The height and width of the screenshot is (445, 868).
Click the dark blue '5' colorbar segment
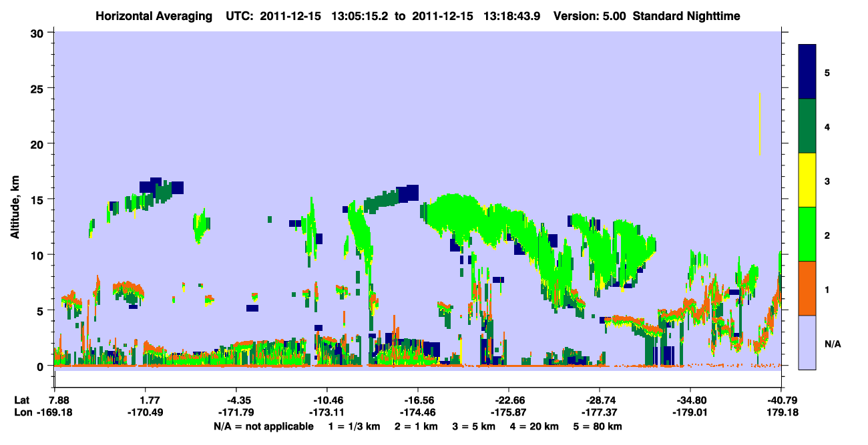click(807, 72)
